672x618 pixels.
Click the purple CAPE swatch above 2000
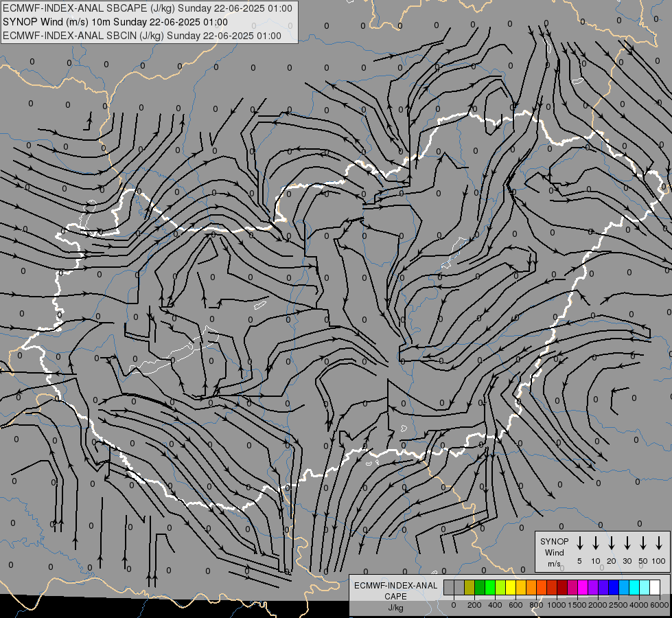tap(594, 587)
